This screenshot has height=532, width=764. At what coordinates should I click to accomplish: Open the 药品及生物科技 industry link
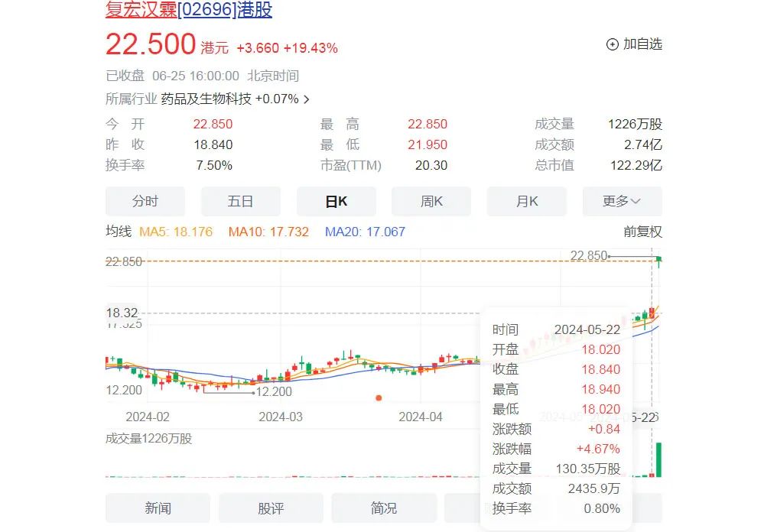pyautogui.click(x=206, y=99)
